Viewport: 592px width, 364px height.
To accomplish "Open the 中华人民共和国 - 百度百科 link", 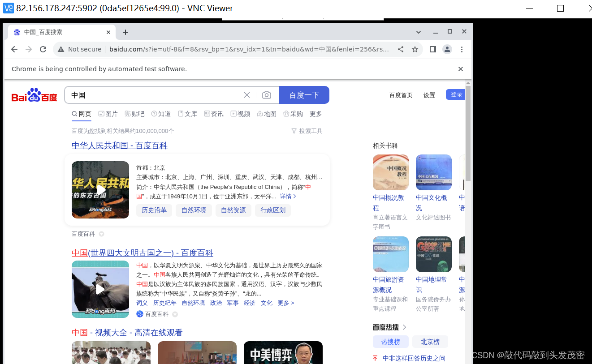I will click(119, 145).
